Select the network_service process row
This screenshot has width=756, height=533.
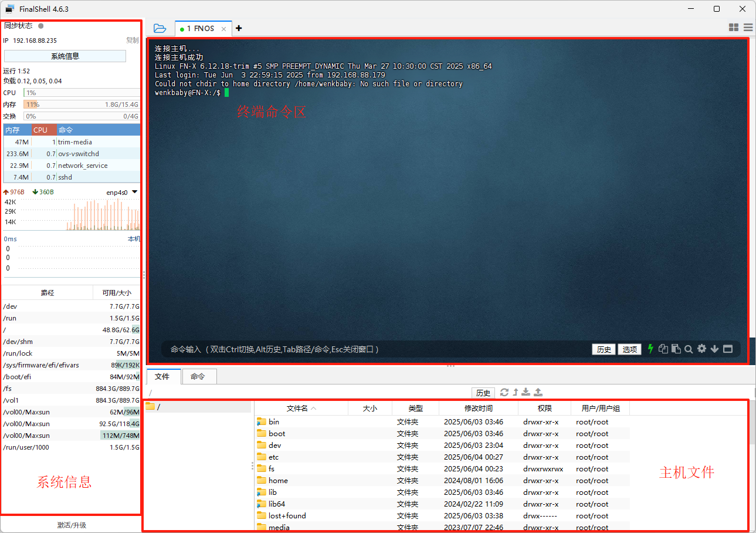[72, 166]
